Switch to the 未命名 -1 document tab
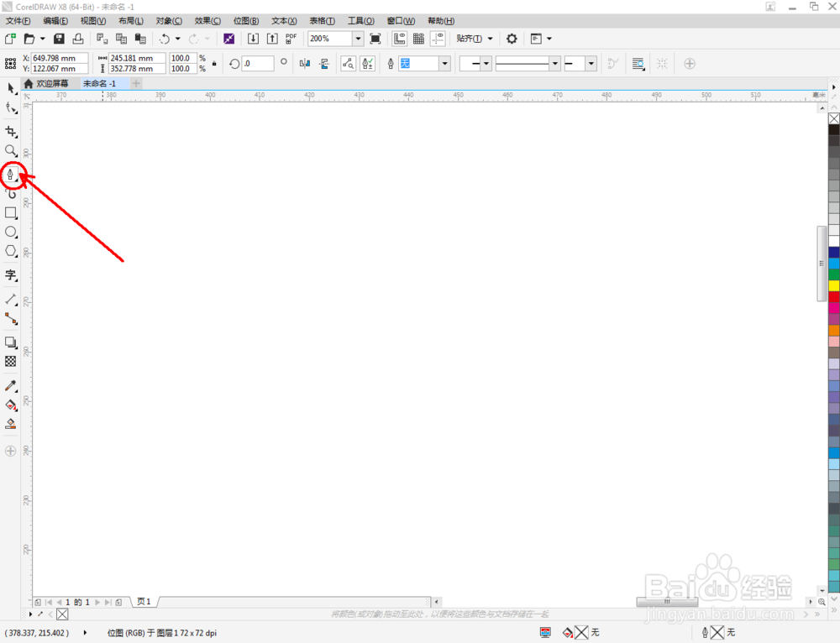The image size is (840, 643). coord(100,83)
